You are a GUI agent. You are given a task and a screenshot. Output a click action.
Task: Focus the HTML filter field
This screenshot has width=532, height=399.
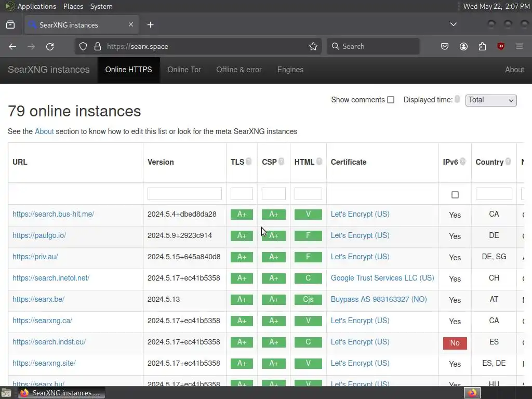pos(308,194)
